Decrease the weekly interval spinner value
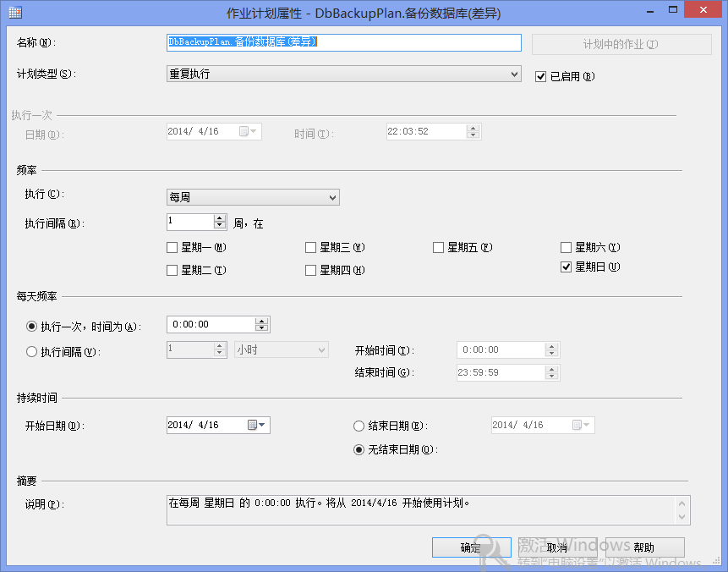Image resolution: width=728 pixels, height=572 pixels. click(220, 226)
